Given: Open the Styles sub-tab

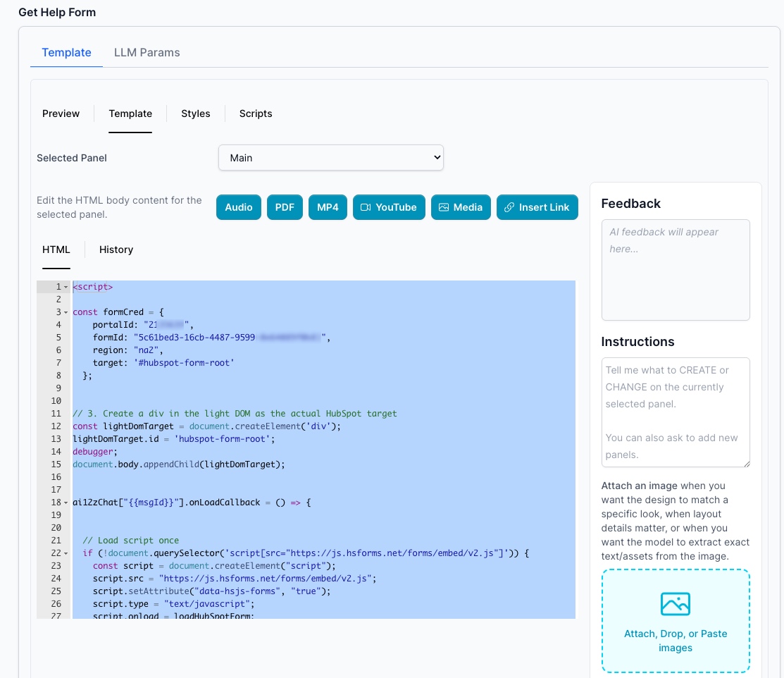Looking at the screenshot, I should [196, 113].
